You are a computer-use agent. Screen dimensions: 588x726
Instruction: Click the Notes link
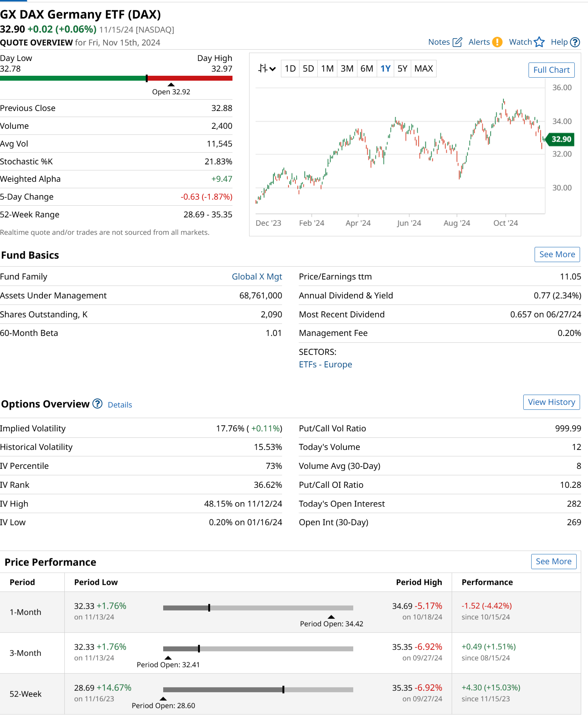pyautogui.click(x=439, y=42)
